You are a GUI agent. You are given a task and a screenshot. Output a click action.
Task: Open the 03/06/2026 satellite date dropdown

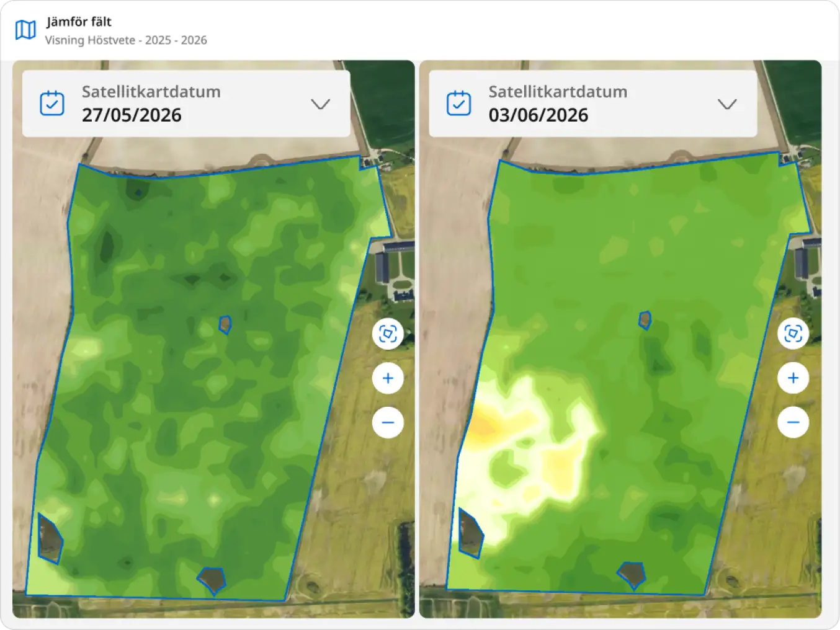tap(593, 104)
